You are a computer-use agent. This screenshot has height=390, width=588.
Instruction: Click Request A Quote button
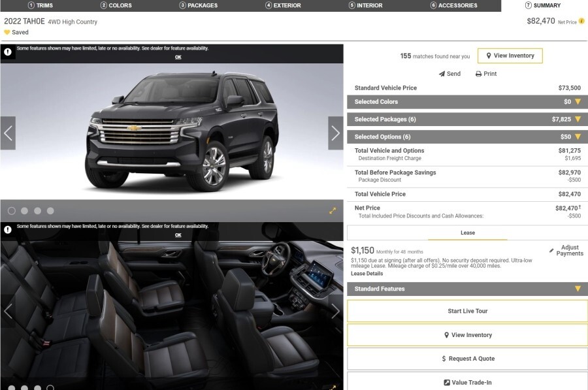(467, 359)
